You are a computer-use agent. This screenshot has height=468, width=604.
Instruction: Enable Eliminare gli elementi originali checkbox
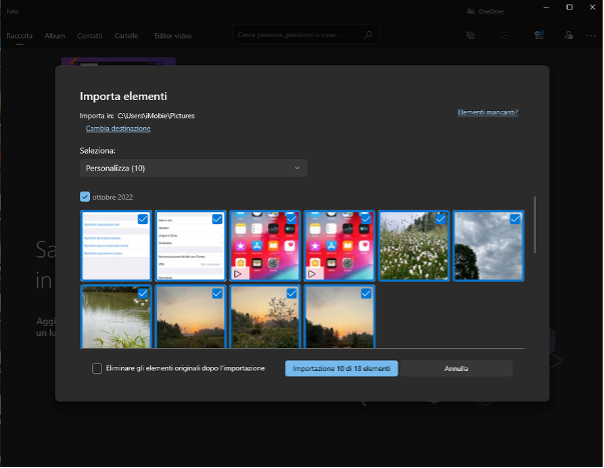(x=97, y=368)
